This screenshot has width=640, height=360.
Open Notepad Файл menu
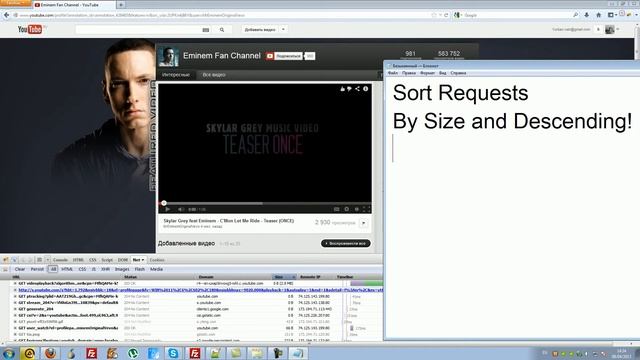[393, 73]
